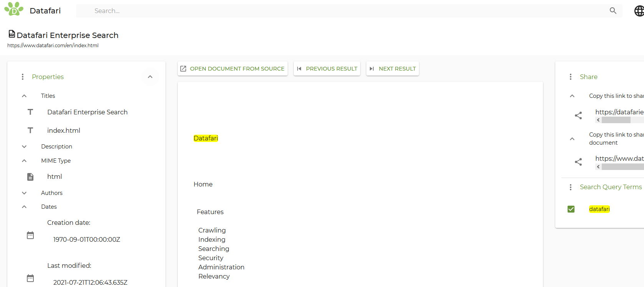Collapse the Properties panel
This screenshot has width=644, height=287.
(150, 77)
